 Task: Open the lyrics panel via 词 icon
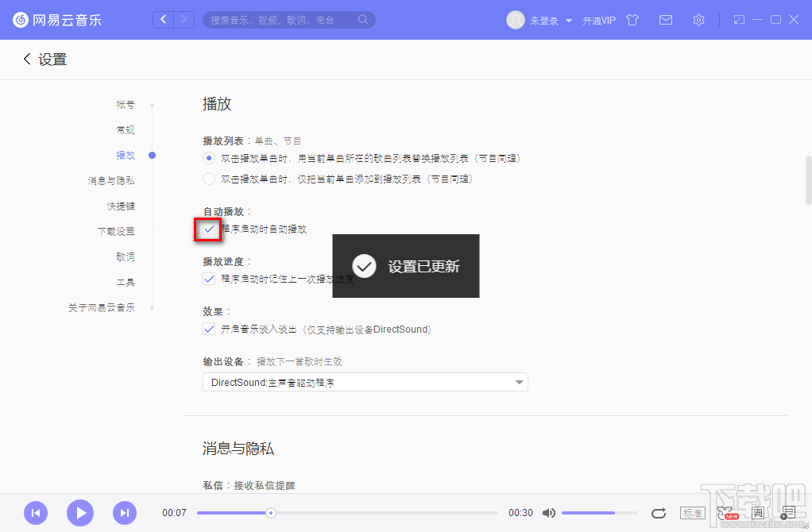click(757, 513)
